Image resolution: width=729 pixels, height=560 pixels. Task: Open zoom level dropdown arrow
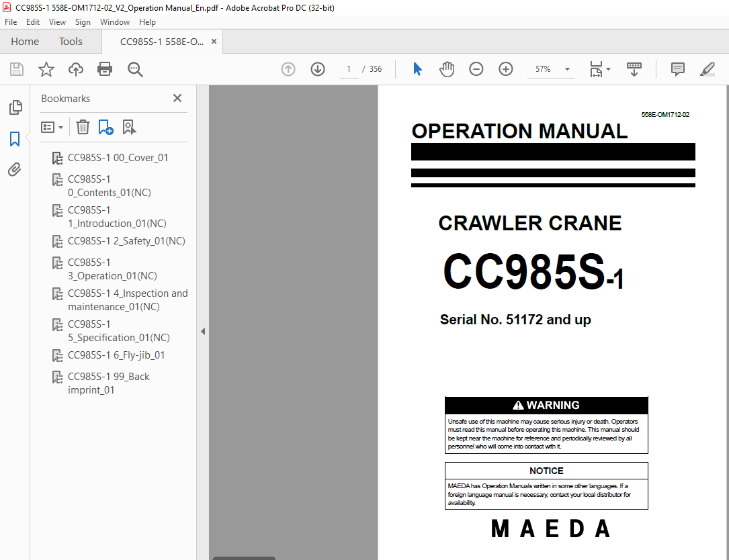(x=567, y=69)
